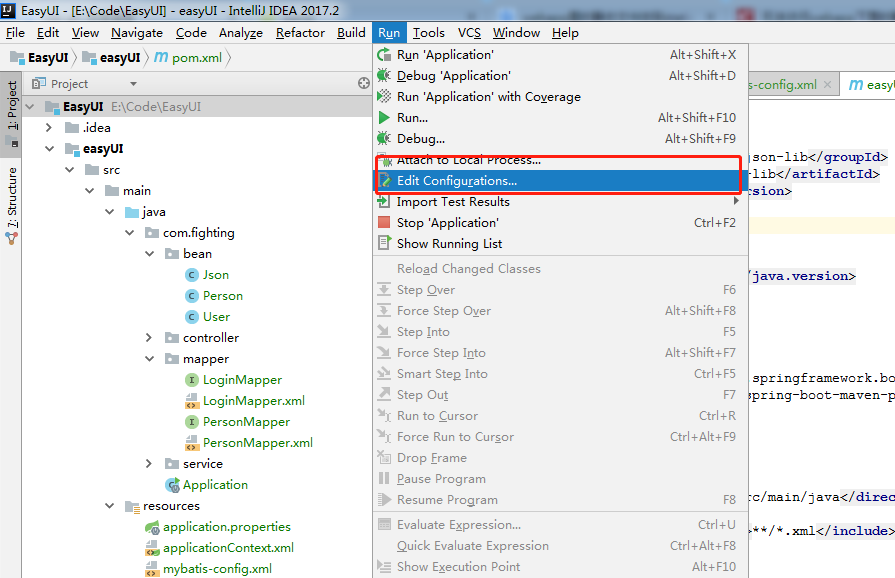Image resolution: width=895 pixels, height=578 pixels.
Task: Open the Project view dropdown arrow
Action: pos(134,84)
